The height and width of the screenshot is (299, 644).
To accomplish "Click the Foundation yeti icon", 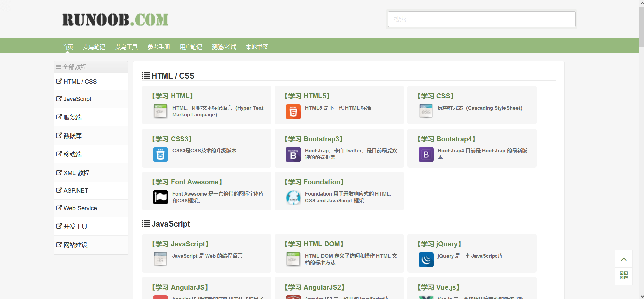I will coord(293,198).
